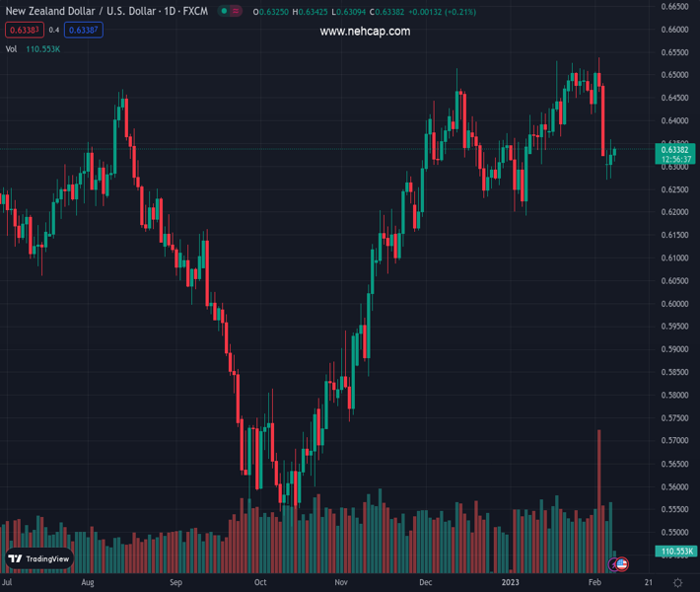The image size is (700, 592).
Task: Click the volume label 110.553K on axis
Action: pyautogui.click(x=675, y=552)
